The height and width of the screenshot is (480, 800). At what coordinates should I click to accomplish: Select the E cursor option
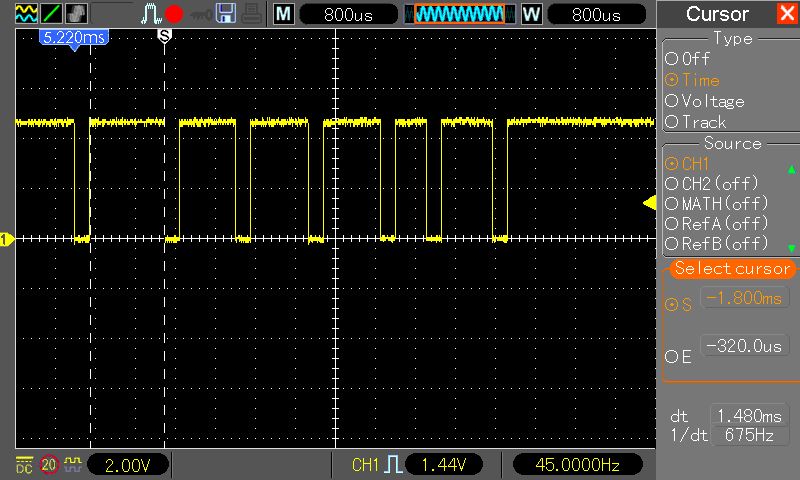point(678,357)
